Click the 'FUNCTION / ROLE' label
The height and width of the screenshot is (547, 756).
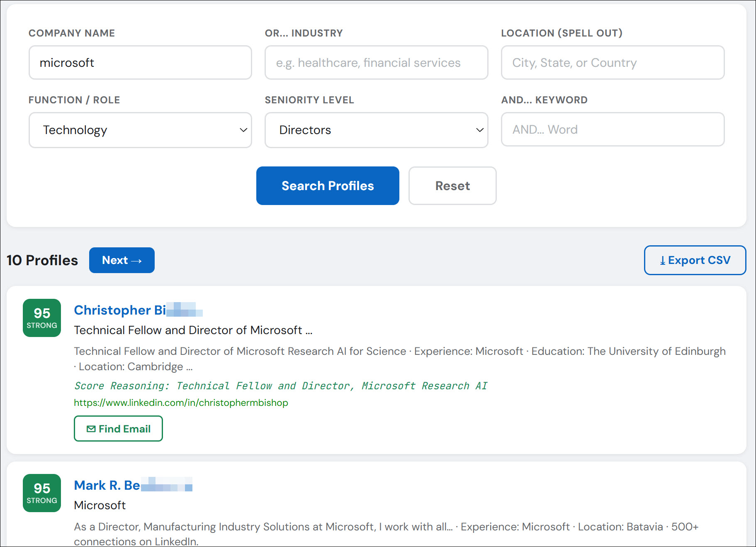point(74,100)
